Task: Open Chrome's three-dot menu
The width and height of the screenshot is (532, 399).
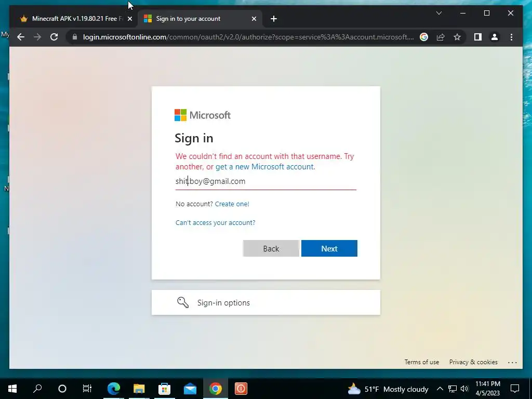Action: coord(511,37)
